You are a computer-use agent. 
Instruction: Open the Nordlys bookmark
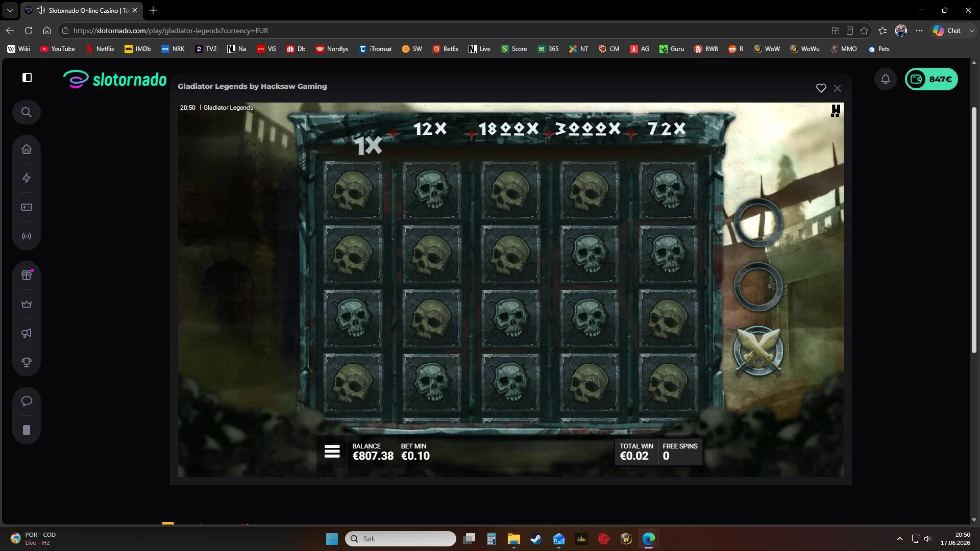click(332, 49)
